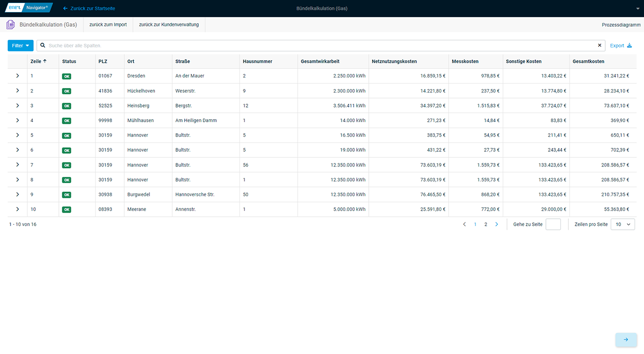Screen dimensions: 644x354
Task: Open the user menu caret top right
Action: (637, 9)
